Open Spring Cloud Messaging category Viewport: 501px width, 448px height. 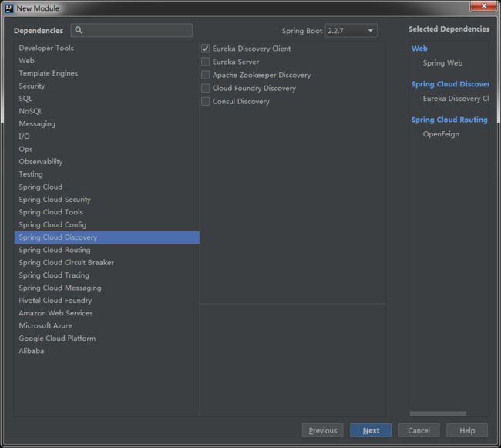click(106, 288)
